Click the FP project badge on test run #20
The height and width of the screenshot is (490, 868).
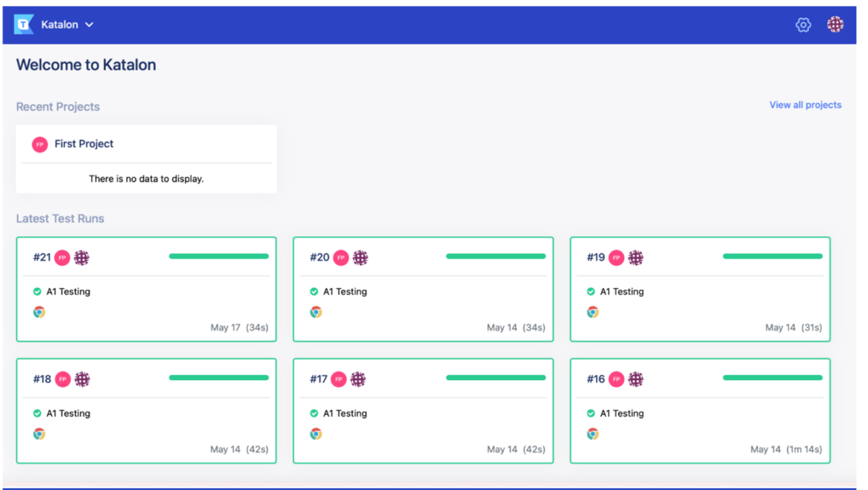(x=340, y=258)
